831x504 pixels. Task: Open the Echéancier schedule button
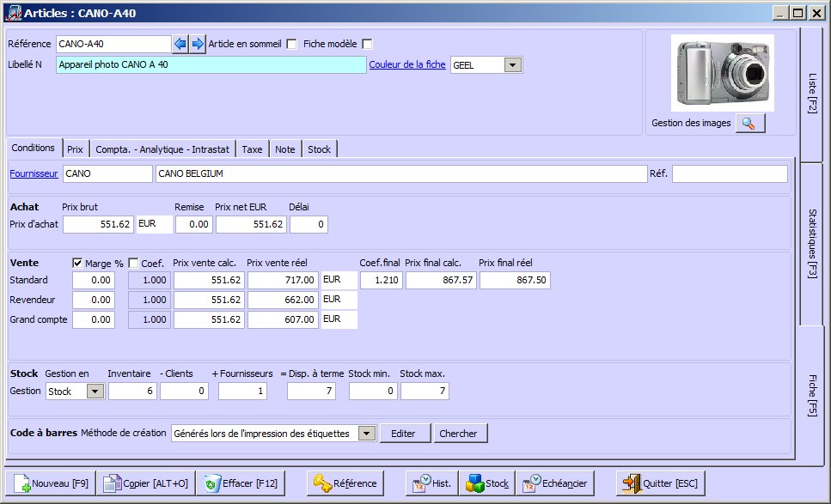coord(556,483)
